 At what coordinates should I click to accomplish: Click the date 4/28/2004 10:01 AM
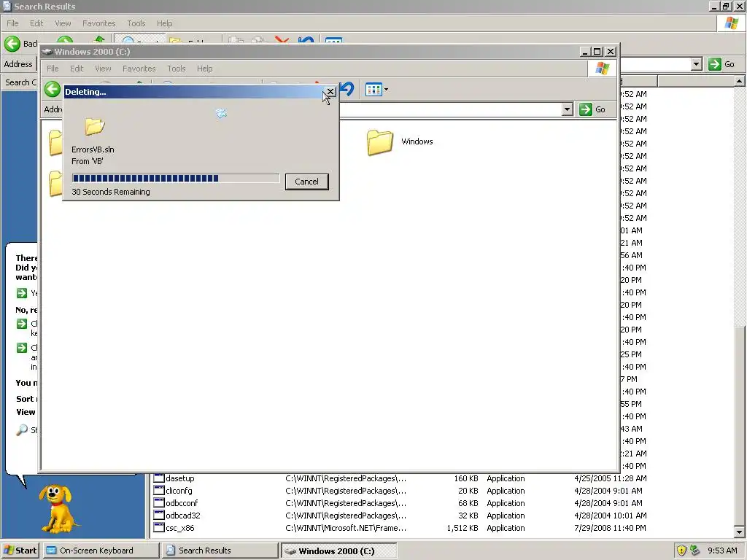[x=611, y=516]
